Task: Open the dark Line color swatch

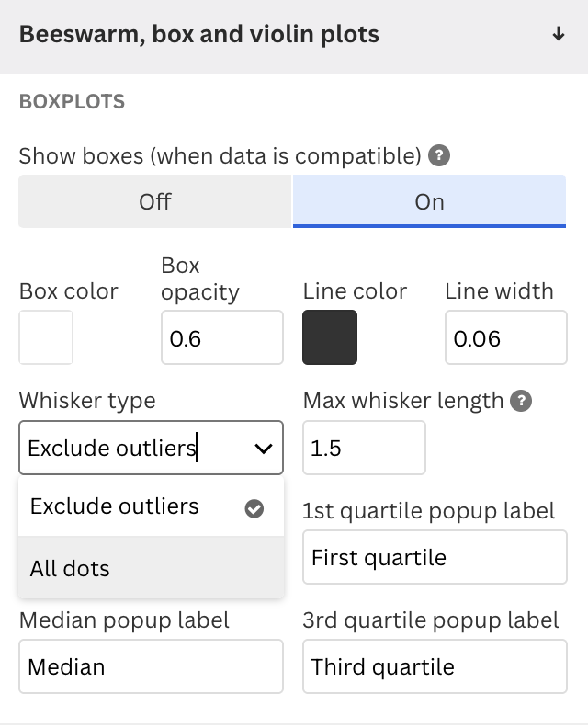Action: 330,337
